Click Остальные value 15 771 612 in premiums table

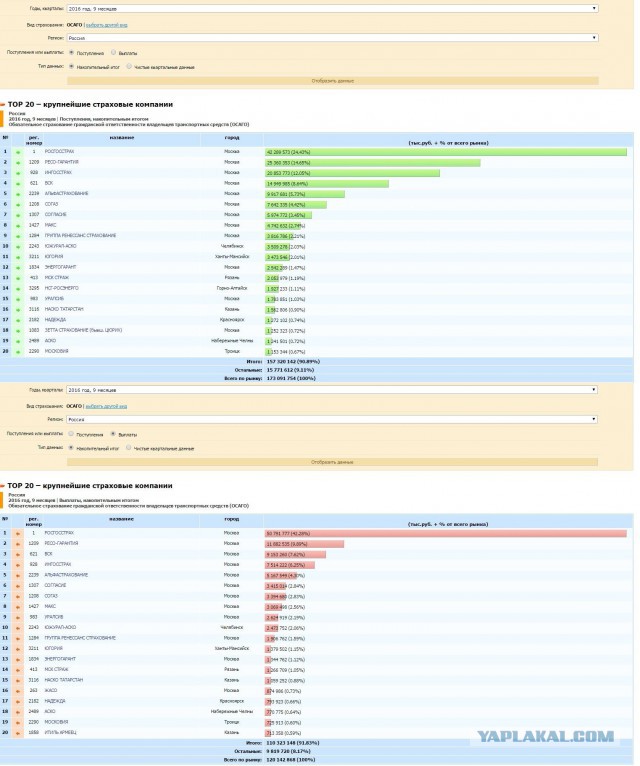[x=290, y=370]
